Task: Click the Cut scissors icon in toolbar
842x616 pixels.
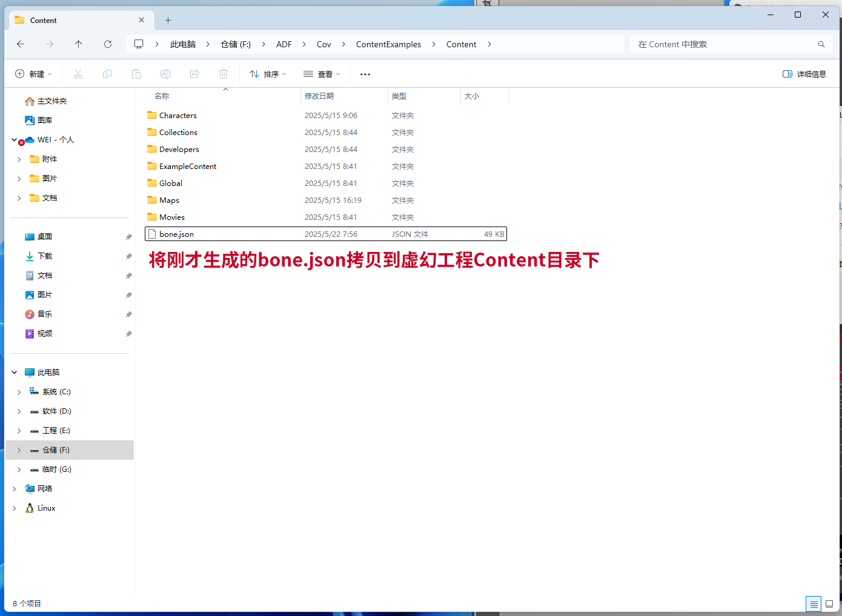Action: coord(78,74)
